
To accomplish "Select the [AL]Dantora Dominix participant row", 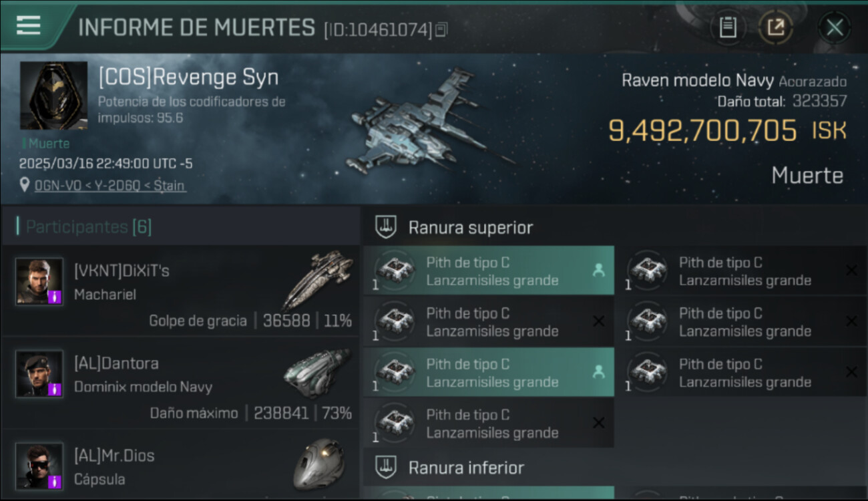I will (180, 383).
